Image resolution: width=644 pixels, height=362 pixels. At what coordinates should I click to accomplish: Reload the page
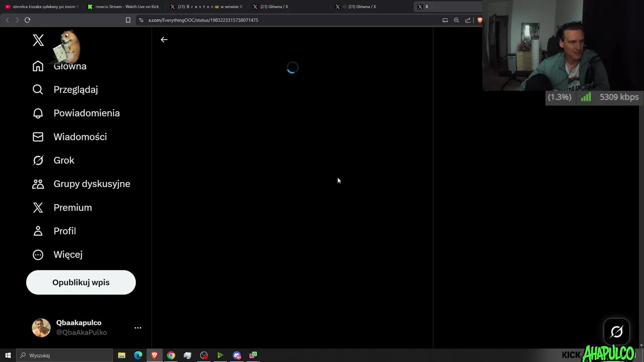point(28,20)
